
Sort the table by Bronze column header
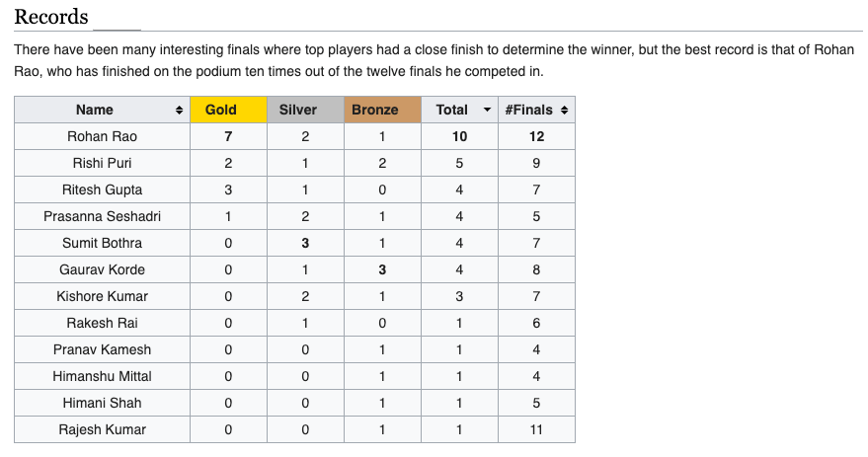pos(382,110)
